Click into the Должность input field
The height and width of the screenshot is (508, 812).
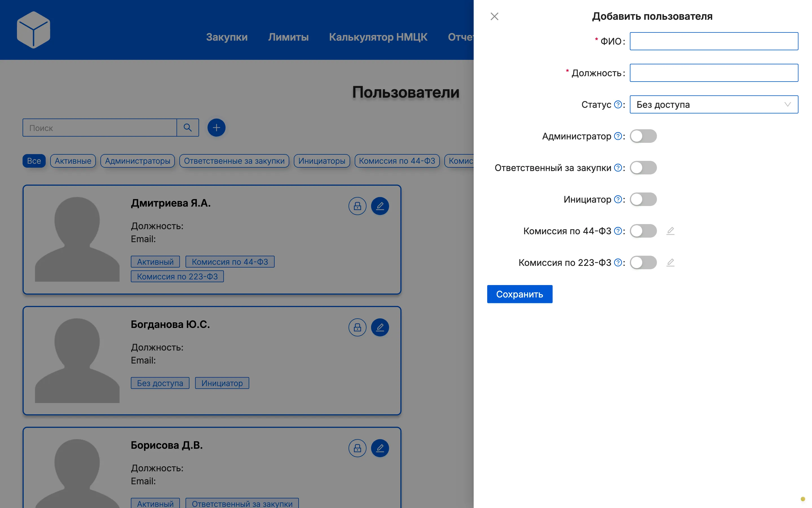tap(714, 73)
